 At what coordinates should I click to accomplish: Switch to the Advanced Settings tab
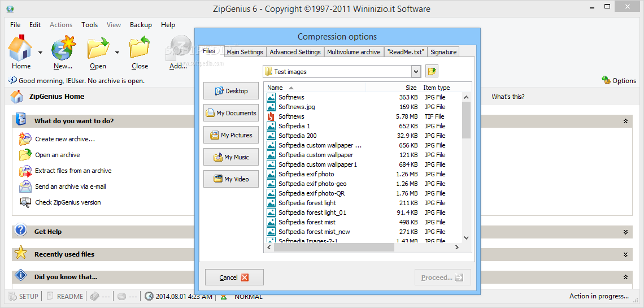295,52
